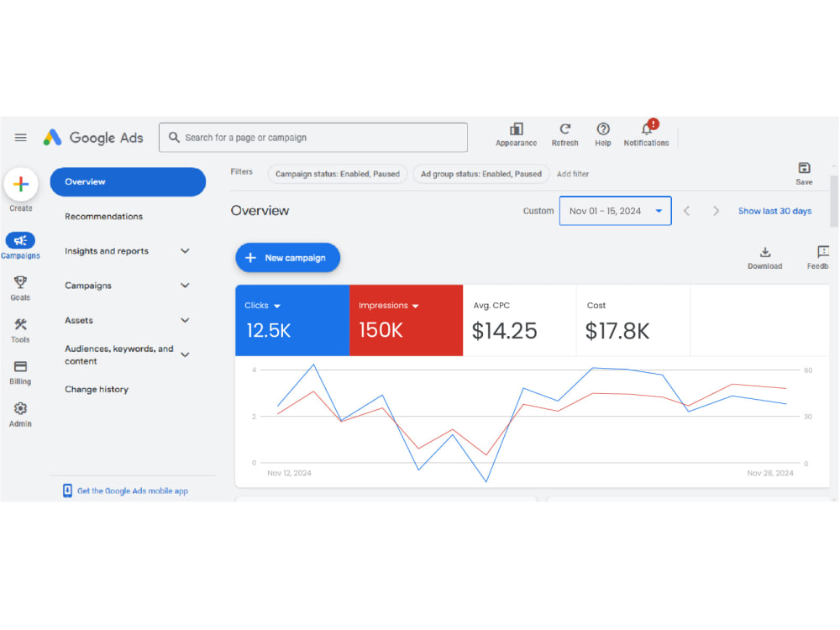Click Show last 30 days link
The height and width of the screenshot is (630, 840).
coord(774,211)
